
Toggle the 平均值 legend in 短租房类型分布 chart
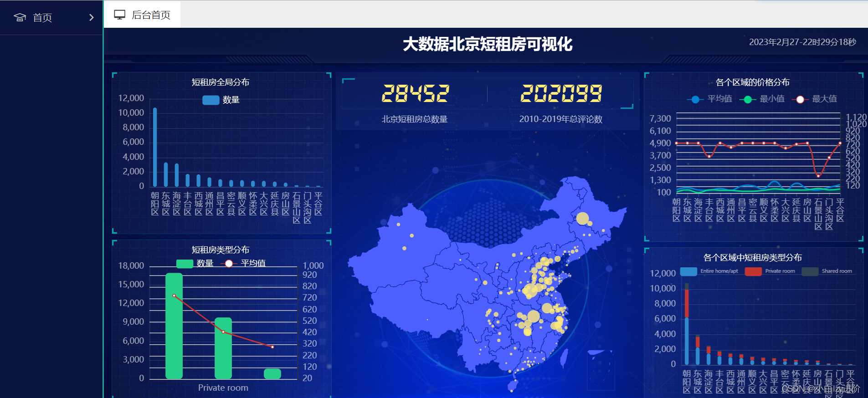click(243, 263)
